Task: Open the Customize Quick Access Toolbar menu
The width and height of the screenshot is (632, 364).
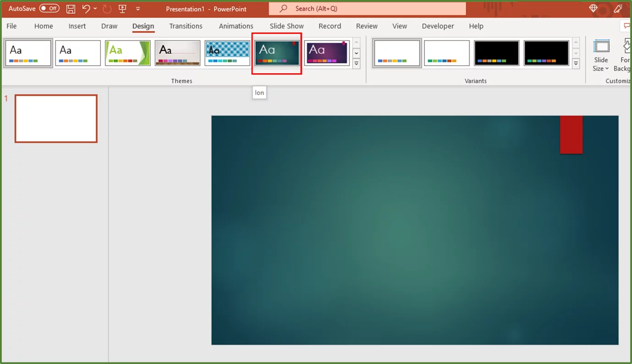Action: tap(138, 8)
